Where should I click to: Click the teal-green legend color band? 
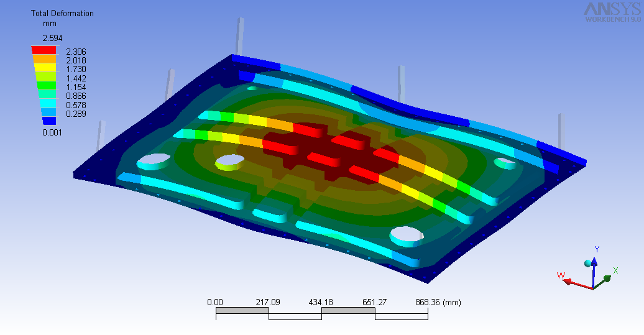(x=47, y=94)
